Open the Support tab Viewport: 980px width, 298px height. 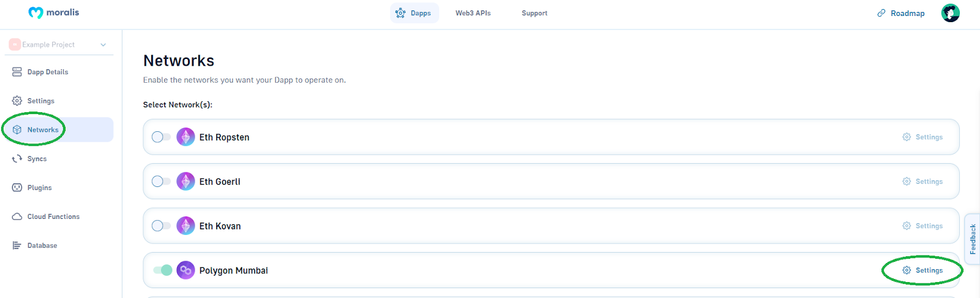tap(534, 13)
